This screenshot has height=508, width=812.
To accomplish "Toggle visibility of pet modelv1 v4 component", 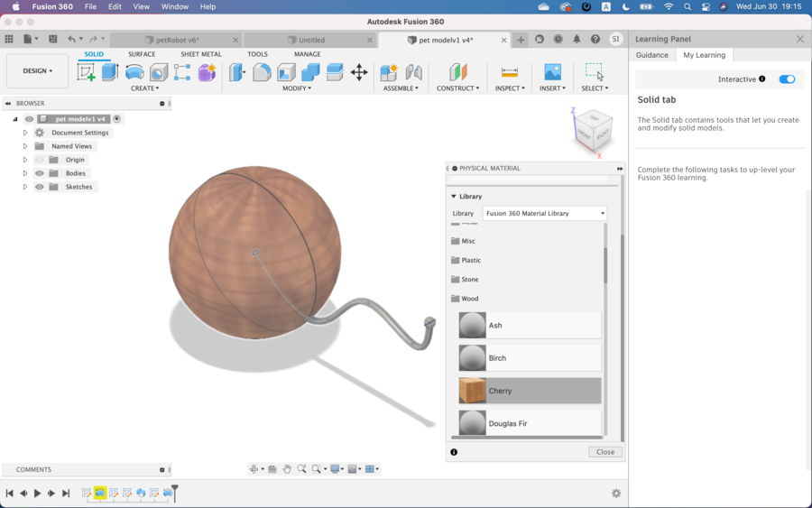I will tap(29, 119).
